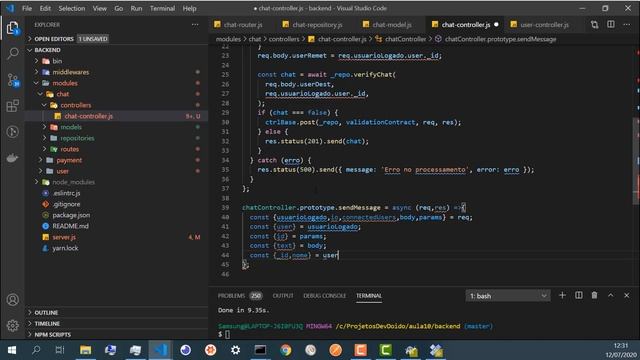Open Task View on taskbar
The height and width of the screenshot is (360, 640).
[60, 350]
